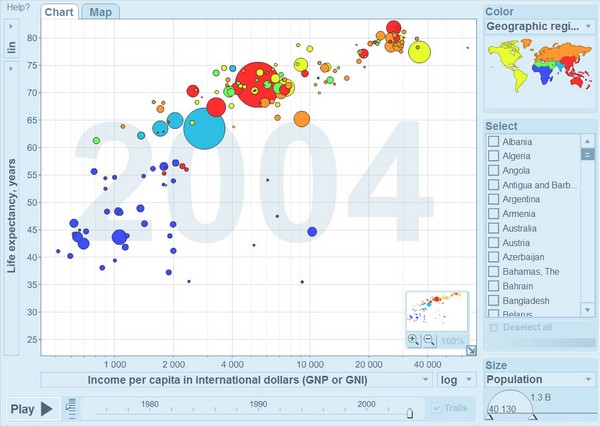Zoom in with the magnifier plus icon
600x426 pixels.
click(x=413, y=340)
